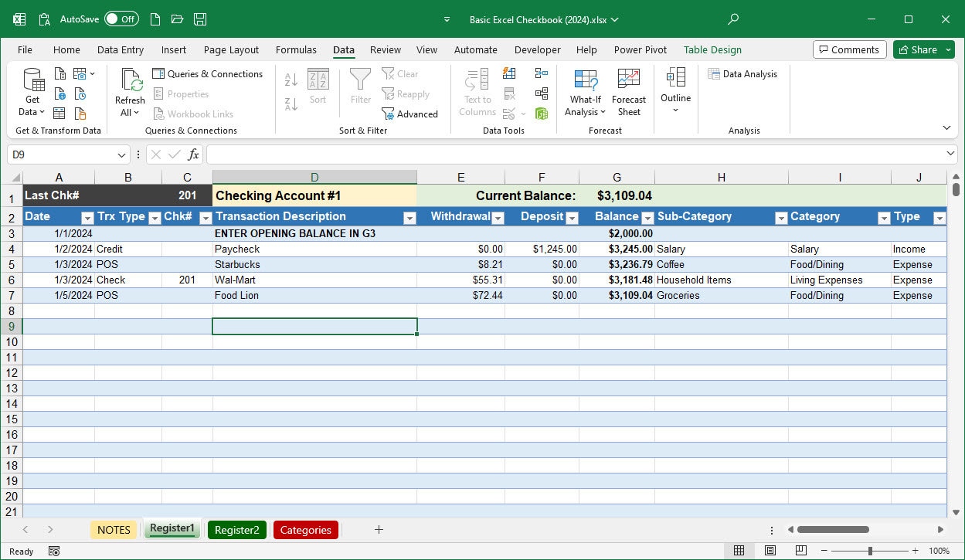Click the Consolidate icon
The height and width of the screenshot is (560, 965).
[x=541, y=72]
